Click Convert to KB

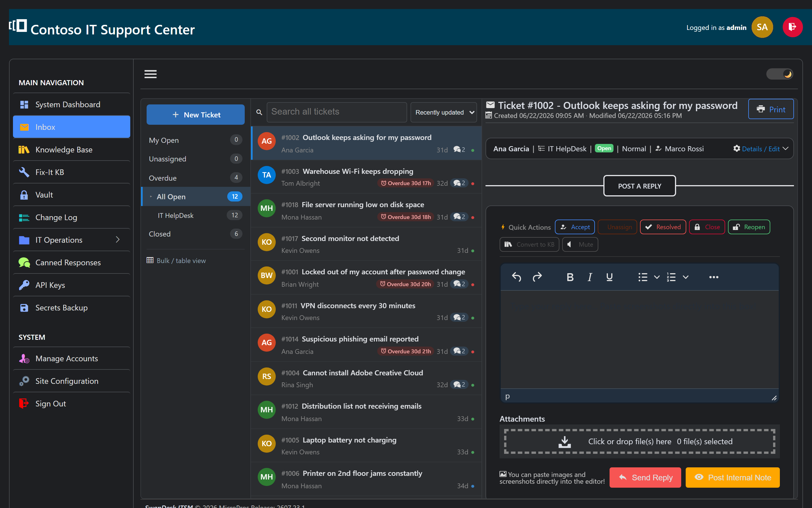(529, 245)
